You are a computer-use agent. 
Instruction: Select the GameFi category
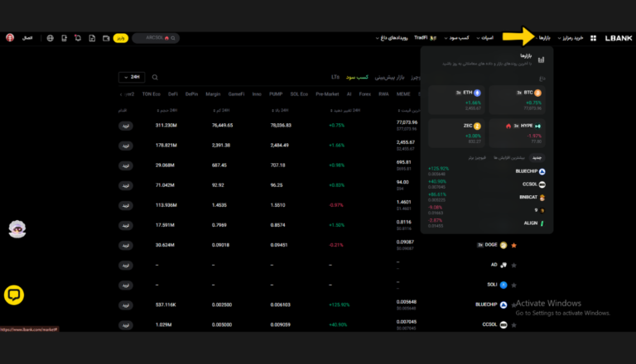point(237,94)
